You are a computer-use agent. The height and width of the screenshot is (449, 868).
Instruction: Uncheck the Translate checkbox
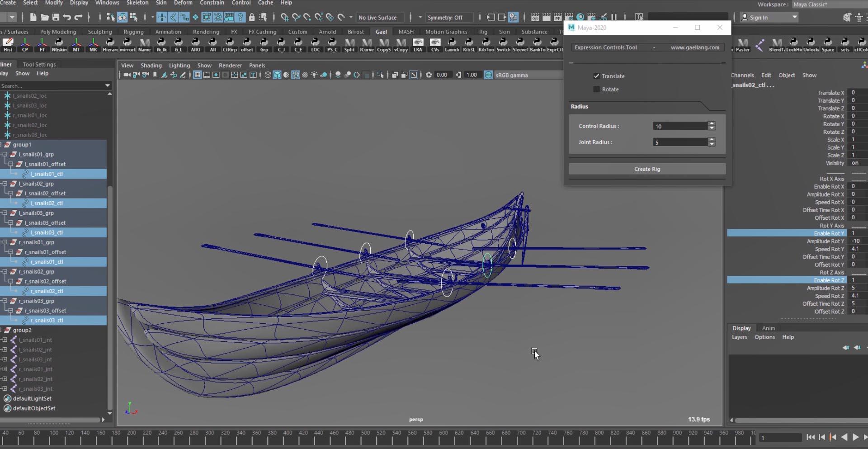[596, 76]
